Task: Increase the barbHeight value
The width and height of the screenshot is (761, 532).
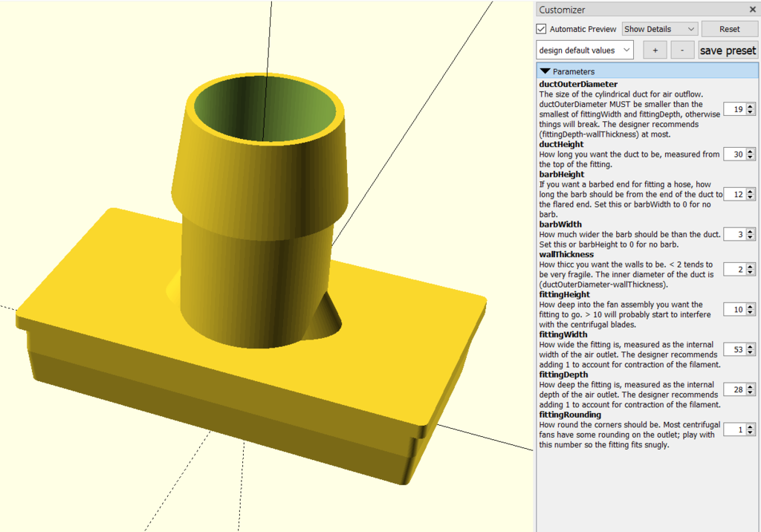Action: point(748,191)
